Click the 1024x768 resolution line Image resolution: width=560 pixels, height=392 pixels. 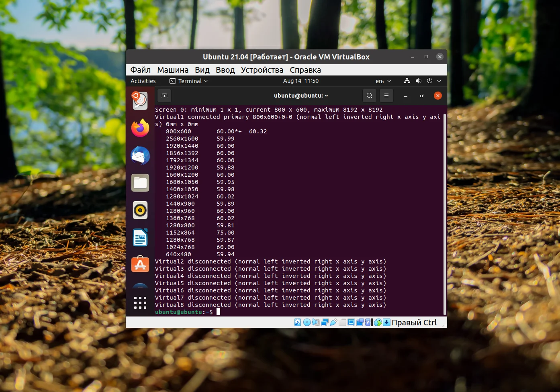200,247
